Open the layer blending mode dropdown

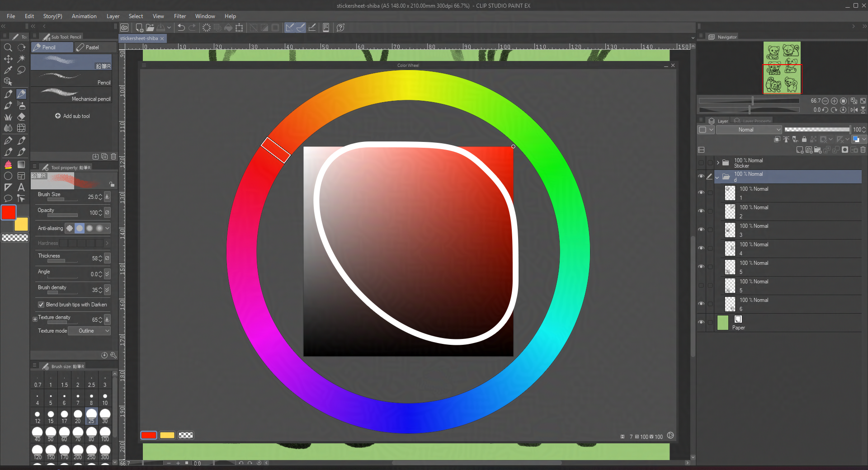pos(749,130)
